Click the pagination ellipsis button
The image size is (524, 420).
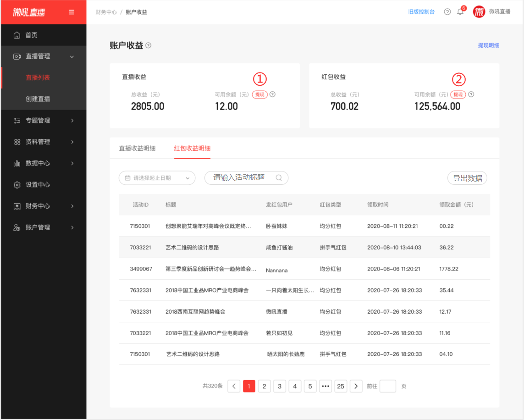click(325, 386)
